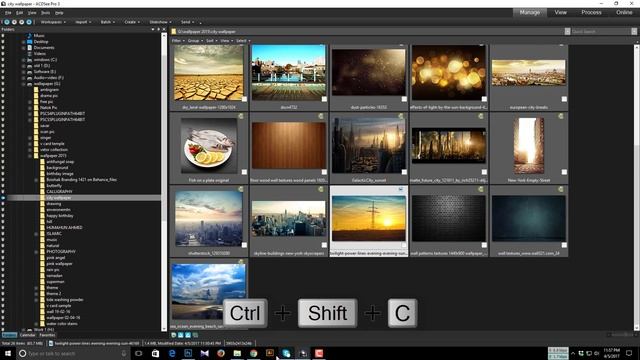Open Google Chrome from the taskbar

pyautogui.click(x=253, y=353)
